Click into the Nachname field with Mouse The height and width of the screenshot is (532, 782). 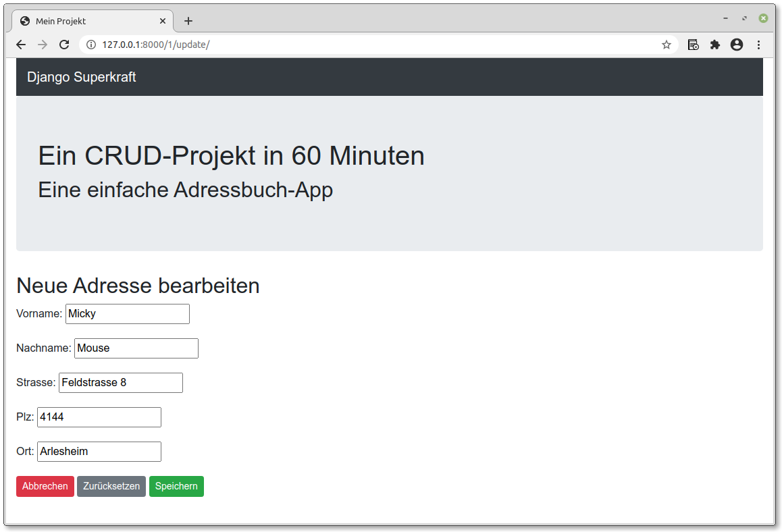(136, 348)
